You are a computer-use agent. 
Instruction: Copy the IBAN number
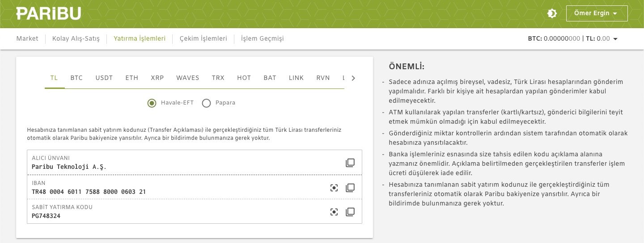[350, 188]
